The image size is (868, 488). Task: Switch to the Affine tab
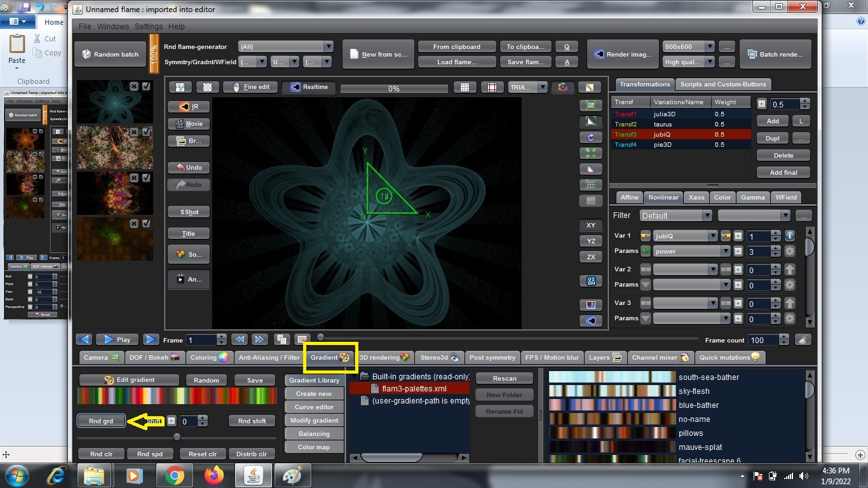tap(629, 197)
